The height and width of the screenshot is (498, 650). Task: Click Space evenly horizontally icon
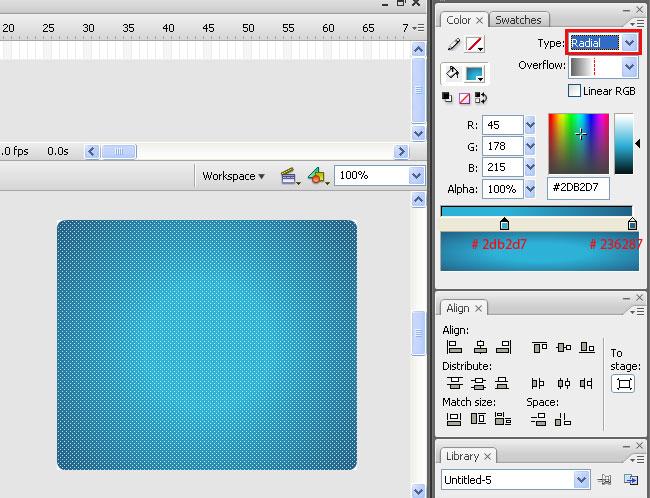pyautogui.click(x=563, y=420)
